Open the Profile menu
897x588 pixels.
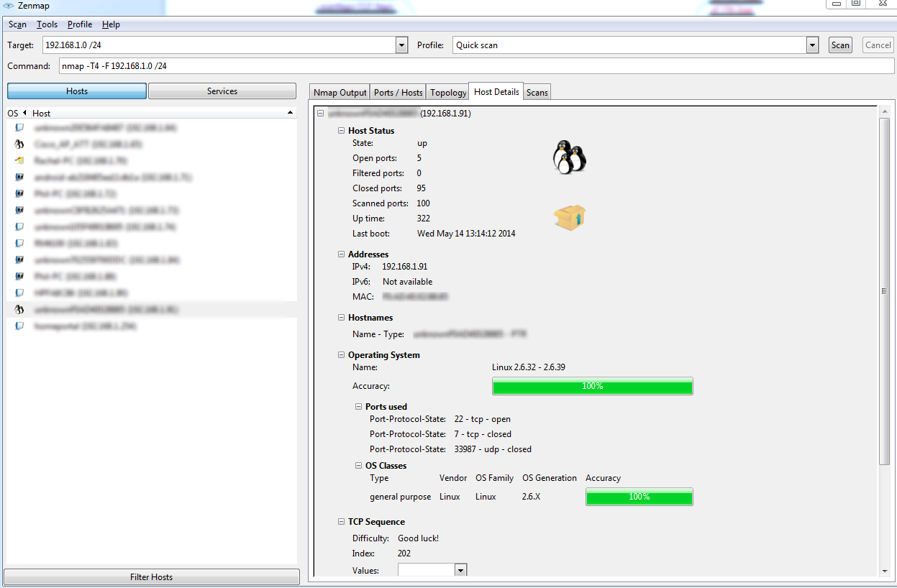tap(80, 24)
